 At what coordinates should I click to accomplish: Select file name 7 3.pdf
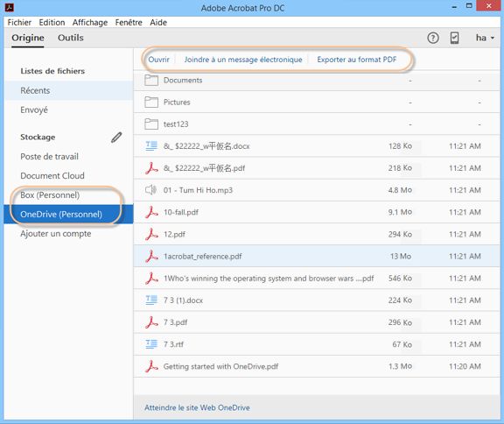coord(176,322)
